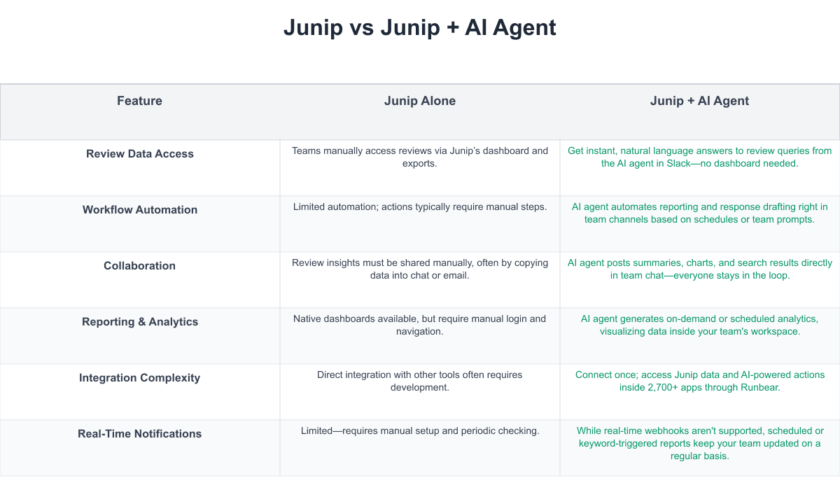Select the "Native dashboards available" description cell
840x504 pixels.
click(x=419, y=325)
